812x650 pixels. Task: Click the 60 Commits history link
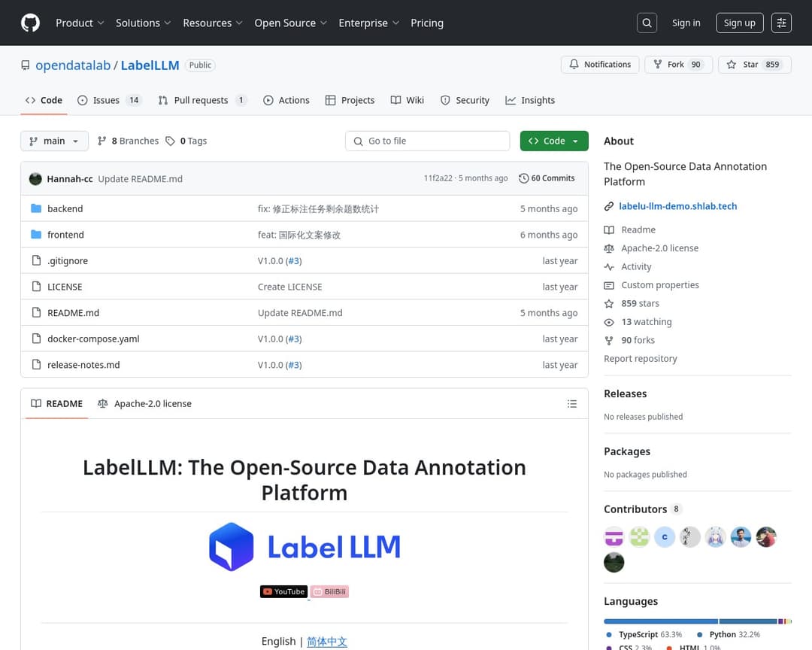point(547,178)
